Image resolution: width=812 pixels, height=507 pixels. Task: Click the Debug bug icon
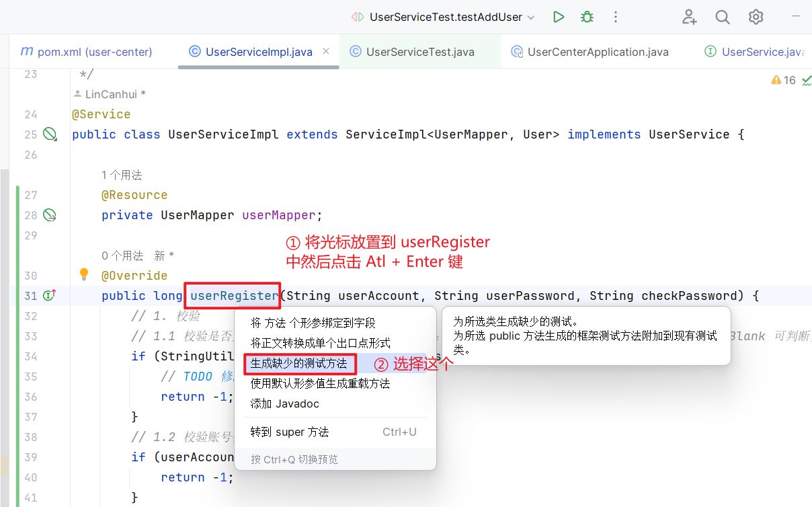click(587, 17)
